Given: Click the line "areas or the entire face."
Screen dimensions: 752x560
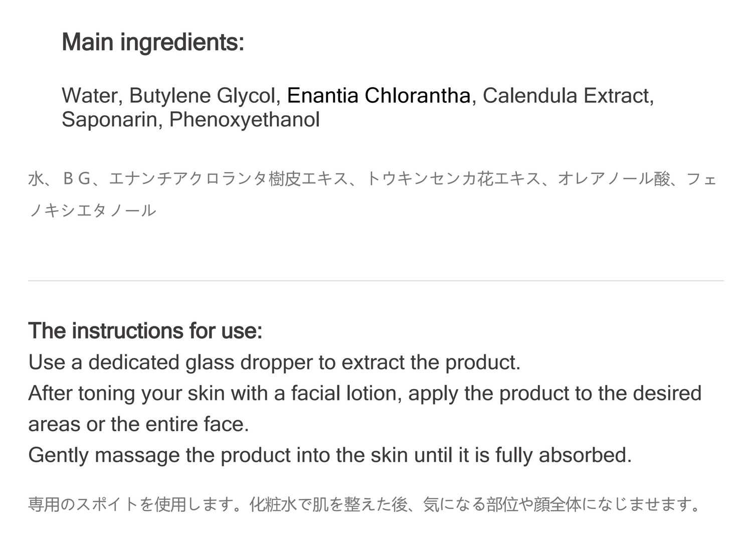Looking at the screenshot, I should pyautogui.click(x=139, y=425).
